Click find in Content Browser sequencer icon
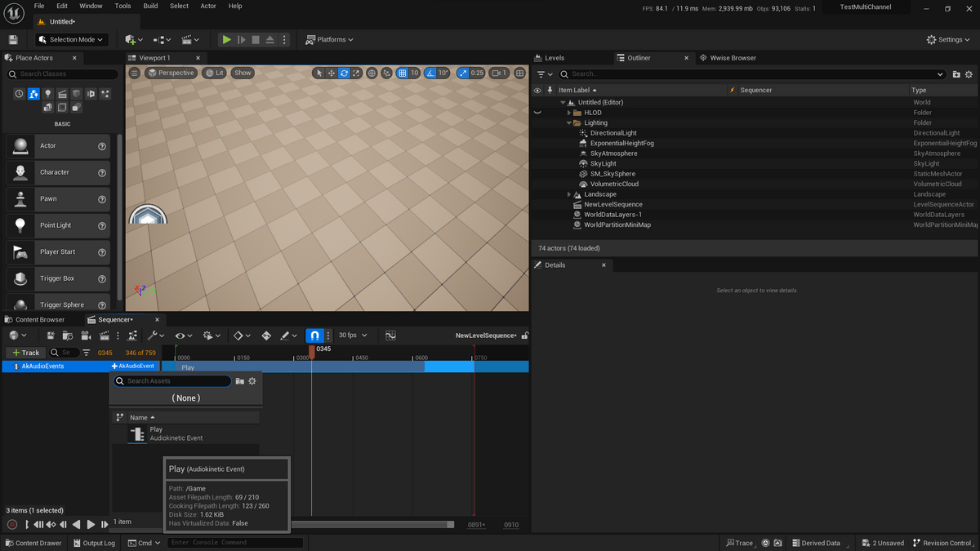This screenshot has height=551, width=980. point(68,335)
